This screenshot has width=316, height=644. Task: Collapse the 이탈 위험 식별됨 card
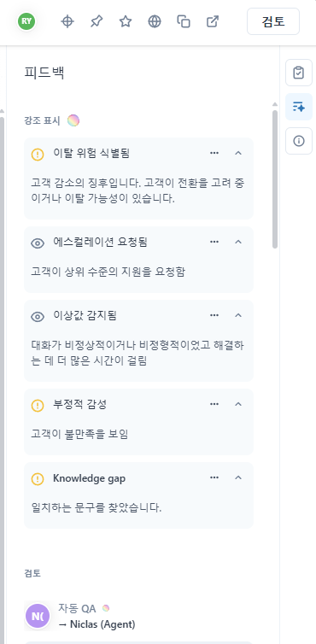click(238, 153)
